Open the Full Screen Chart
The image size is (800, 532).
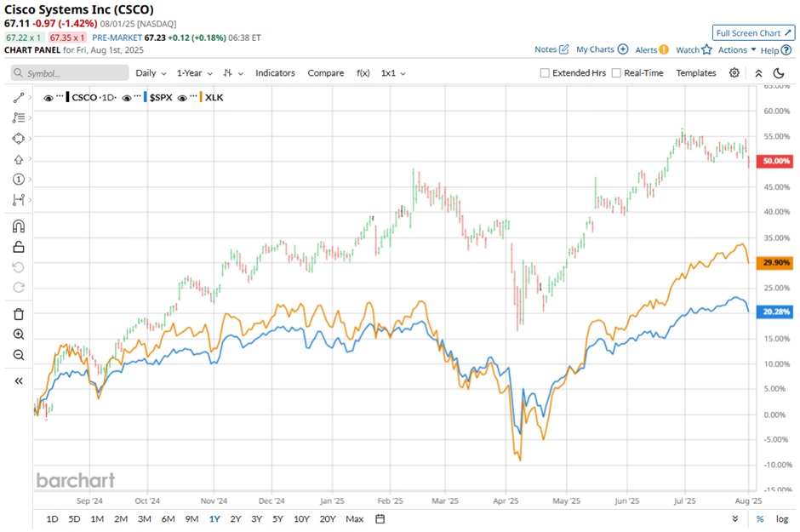tap(753, 32)
